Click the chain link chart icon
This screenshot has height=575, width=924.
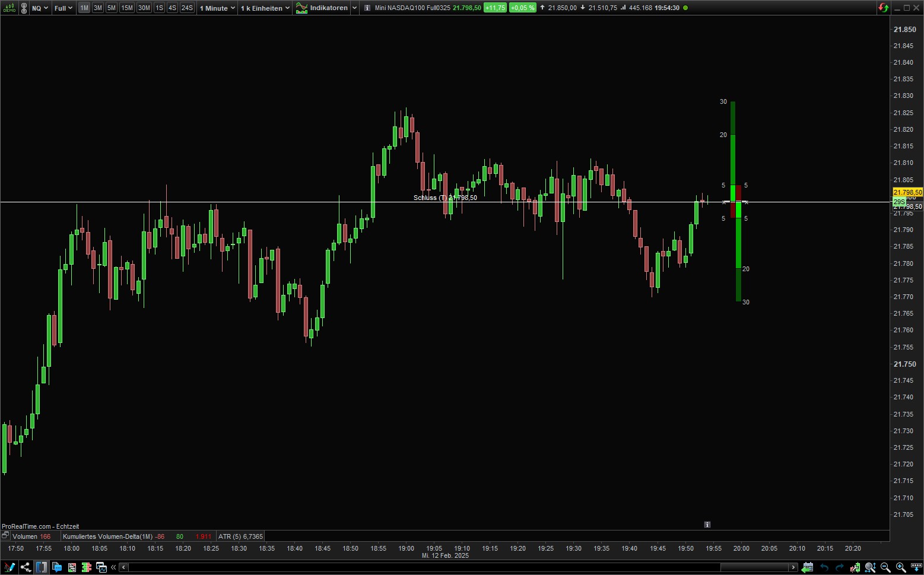[x=24, y=8]
